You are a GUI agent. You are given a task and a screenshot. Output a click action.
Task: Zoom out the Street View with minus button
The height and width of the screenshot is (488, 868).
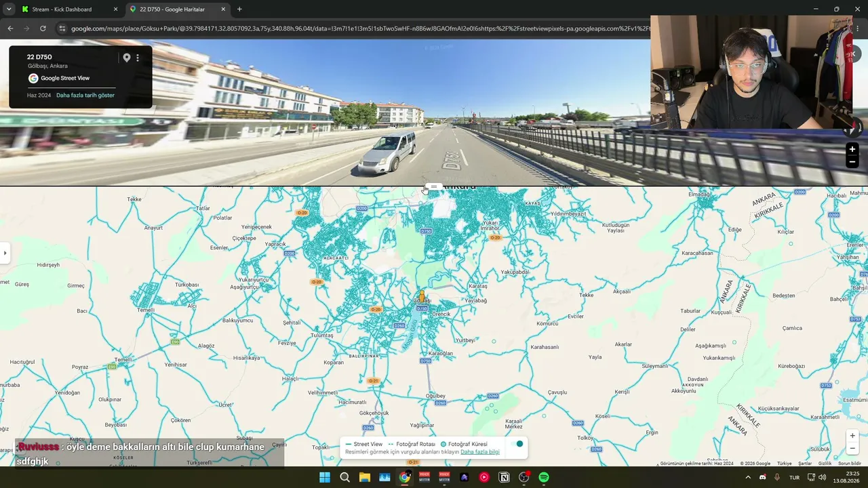pos(852,161)
